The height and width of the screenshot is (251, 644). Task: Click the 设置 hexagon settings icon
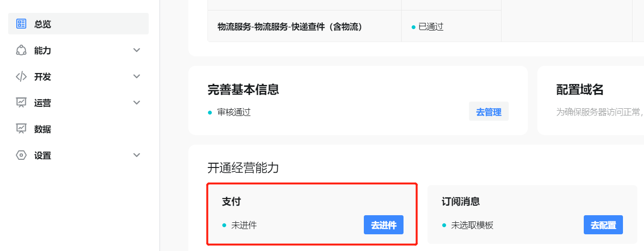(x=21, y=155)
